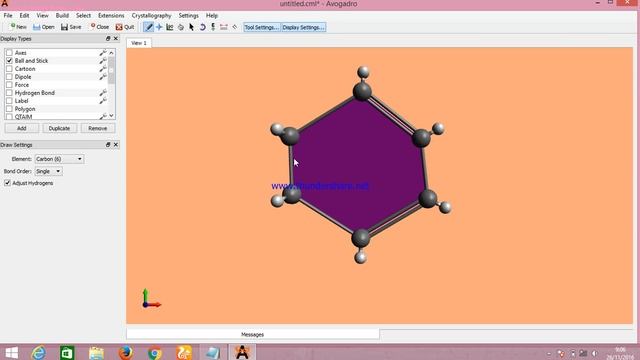Click the Quit toolbar icon
Screen dimensions: 640x360
pos(125,27)
